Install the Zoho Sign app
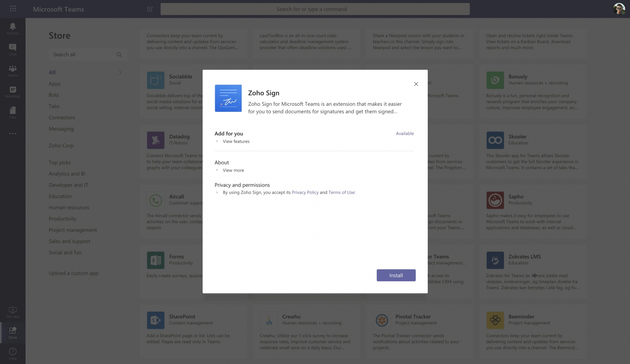This screenshot has width=630, height=364. [396, 275]
